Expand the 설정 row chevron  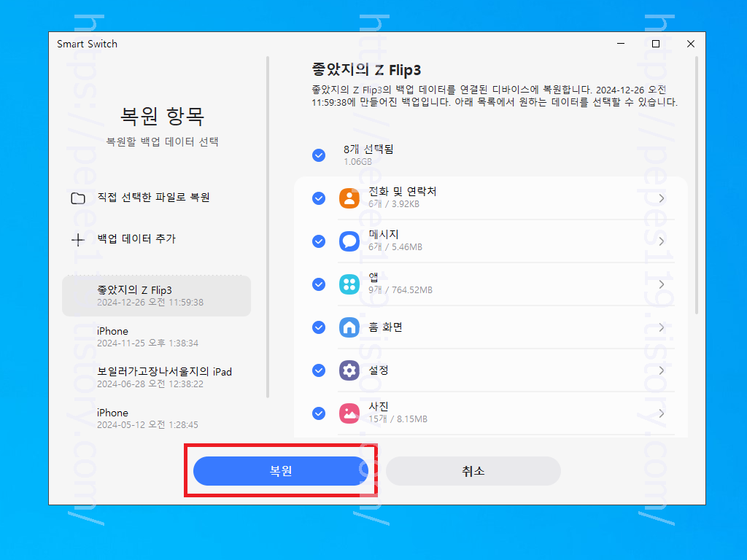coord(661,370)
